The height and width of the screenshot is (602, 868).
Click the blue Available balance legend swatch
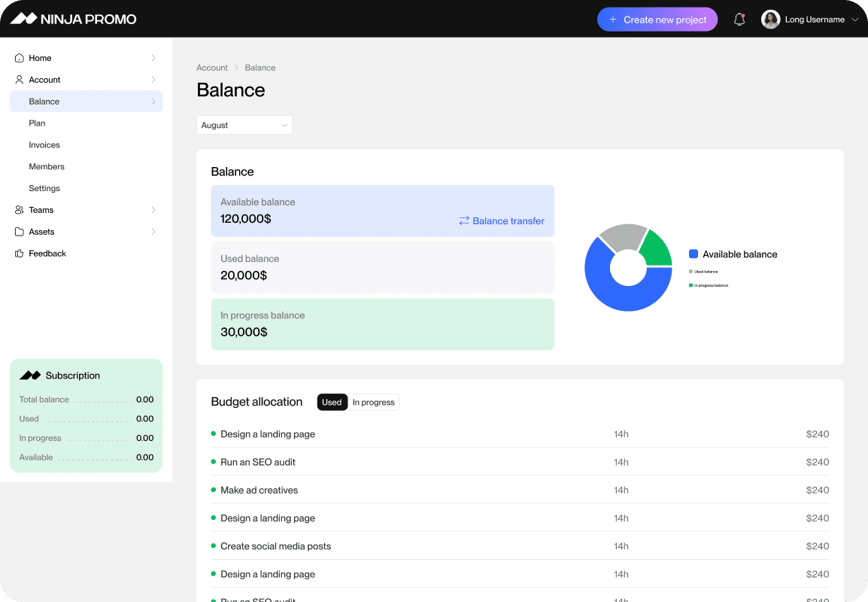coord(693,254)
